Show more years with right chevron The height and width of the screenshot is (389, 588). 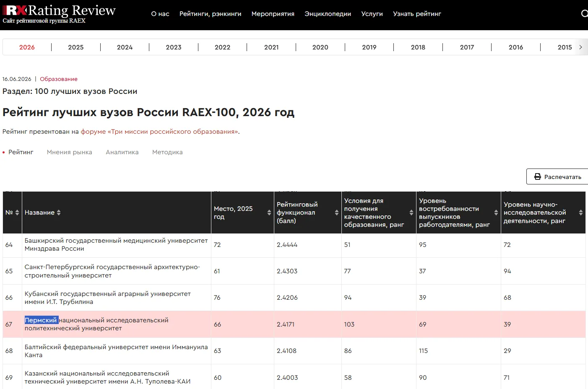(580, 47)
